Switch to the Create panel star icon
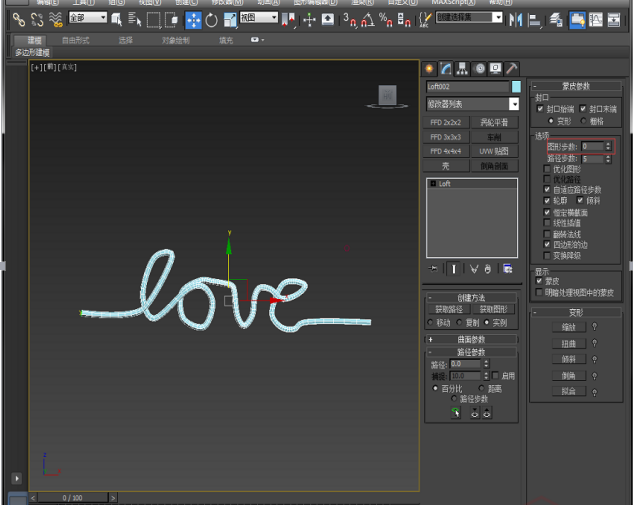The height and width of the screenshot is (505, 633). coord(429,69)
